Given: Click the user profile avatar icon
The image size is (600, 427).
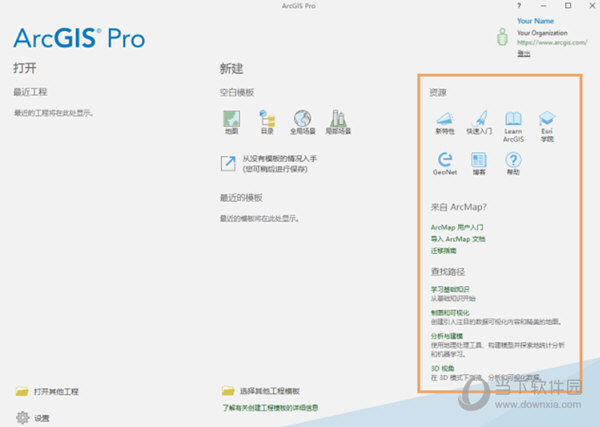Looking at the screenshot, I should (x=502, y=37).
